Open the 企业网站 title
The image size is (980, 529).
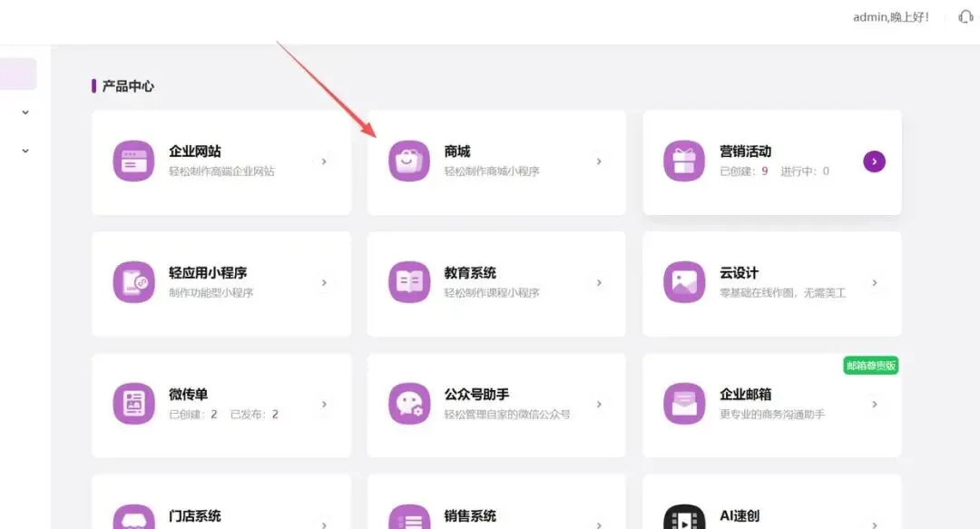[x=195, y=152]
